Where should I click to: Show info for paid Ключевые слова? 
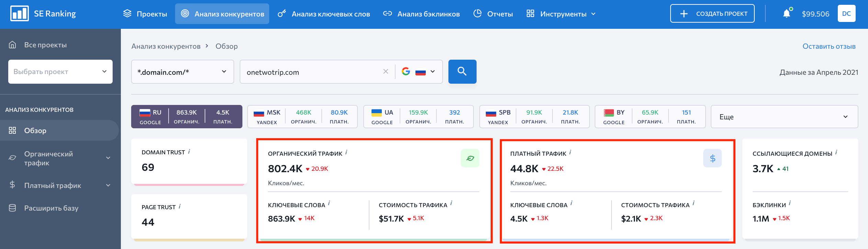coord(571,203)
